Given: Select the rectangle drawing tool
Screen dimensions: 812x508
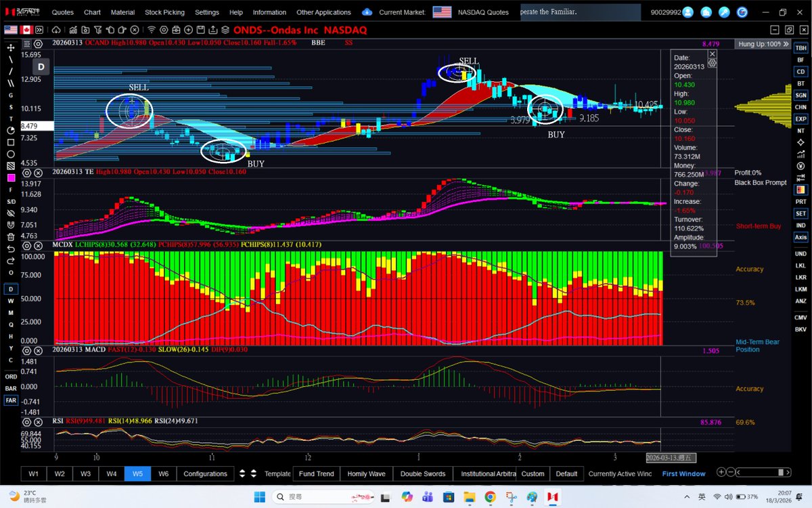Looking at the screenshot, I should pos(11,142).
